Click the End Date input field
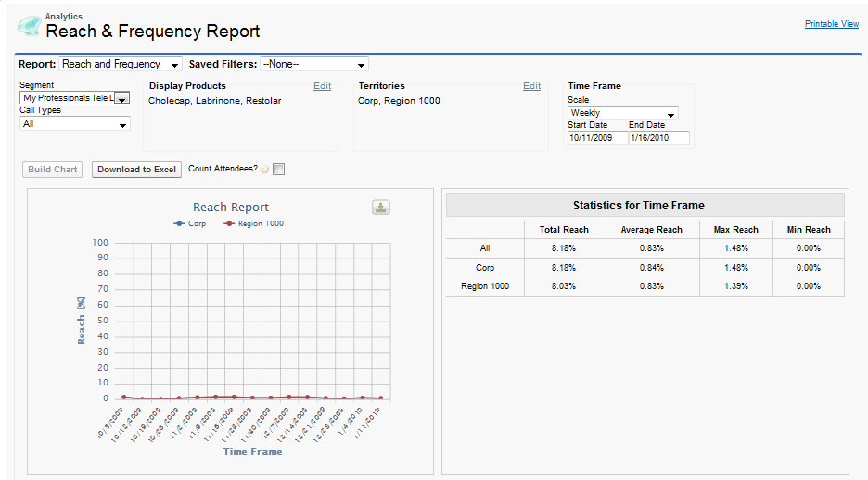868x480 pixels. 658,138
